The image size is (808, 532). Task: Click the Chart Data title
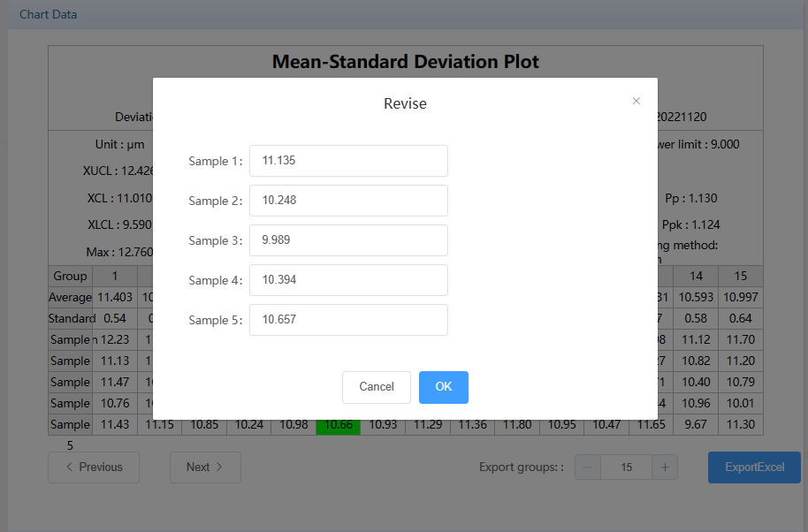(49, 15)
